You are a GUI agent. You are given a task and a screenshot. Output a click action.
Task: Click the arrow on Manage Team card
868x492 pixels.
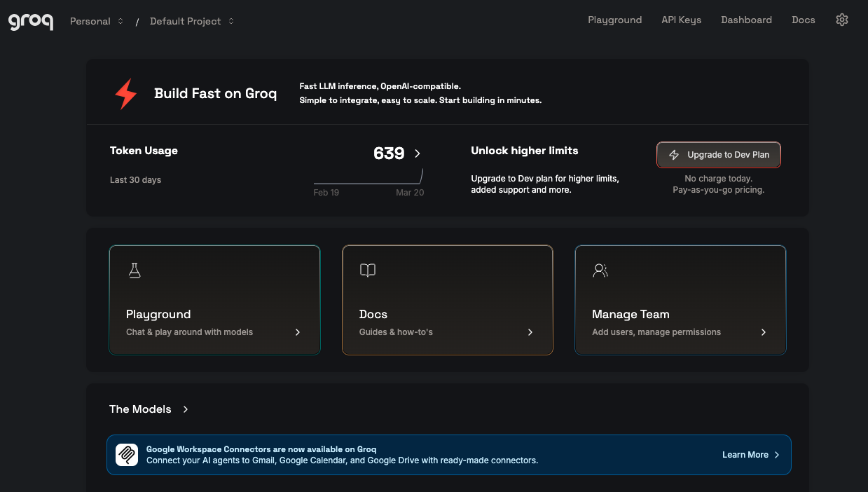764,332
